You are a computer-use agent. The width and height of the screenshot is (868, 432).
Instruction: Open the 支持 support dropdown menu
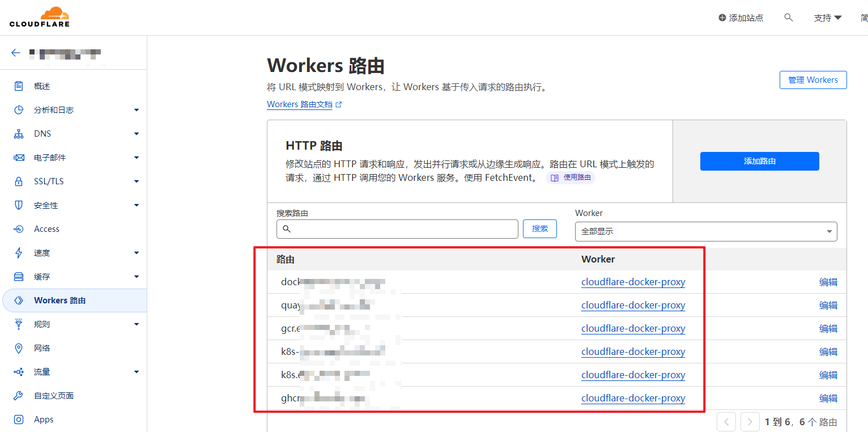point(828,18)
